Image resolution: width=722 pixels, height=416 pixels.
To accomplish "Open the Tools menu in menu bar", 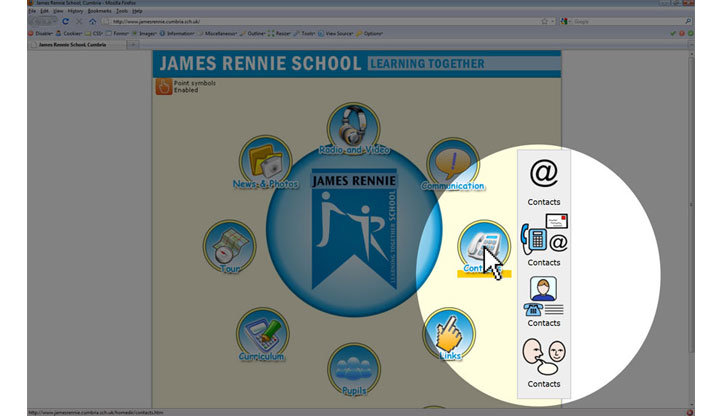I will [x=122, y=11].
